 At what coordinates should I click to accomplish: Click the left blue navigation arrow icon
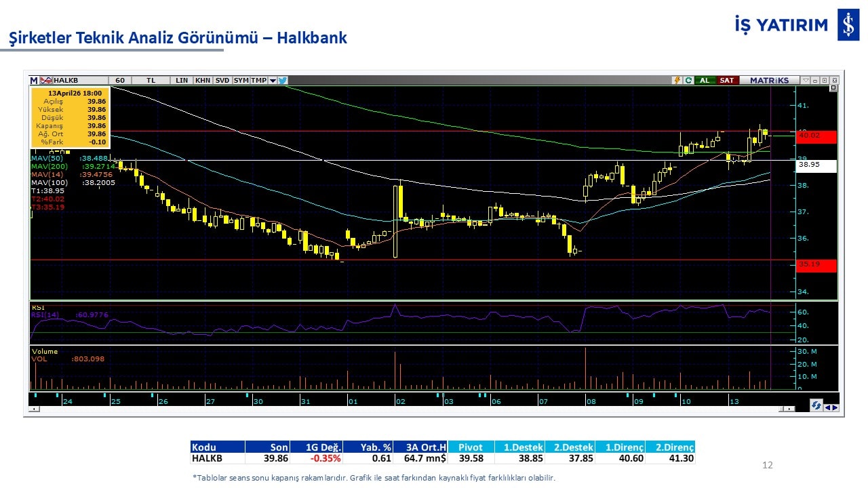(828, 408)
